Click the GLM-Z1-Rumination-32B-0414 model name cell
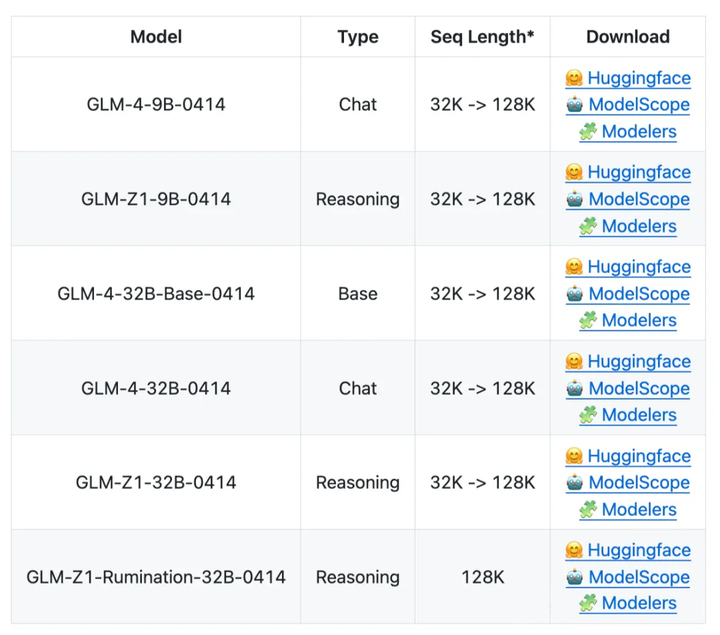720x635 pixels. pos(156,577)
